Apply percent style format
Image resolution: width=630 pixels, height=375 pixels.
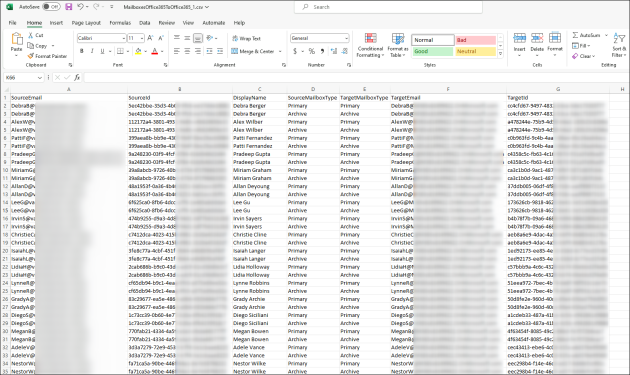(x=311, y=51)
